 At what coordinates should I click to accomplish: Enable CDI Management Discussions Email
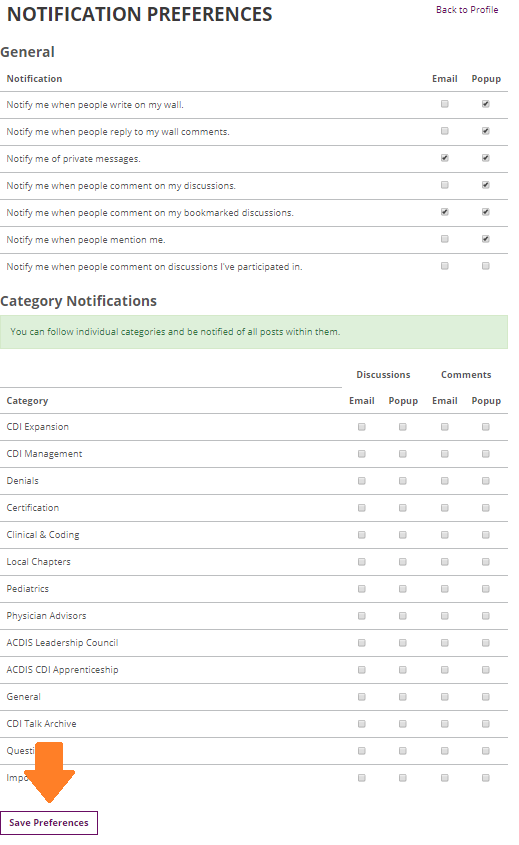[362, 454]
